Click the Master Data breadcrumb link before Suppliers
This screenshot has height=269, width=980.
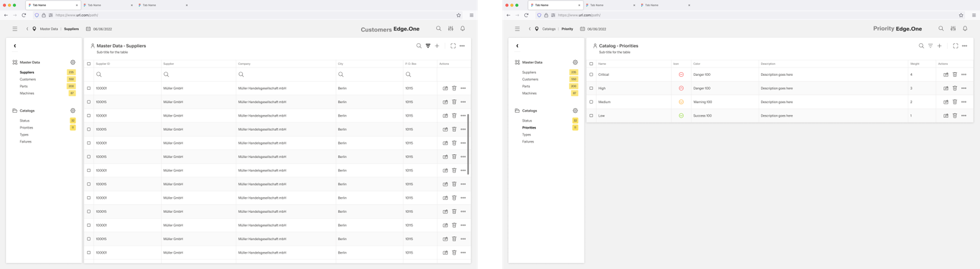[49, 29]
